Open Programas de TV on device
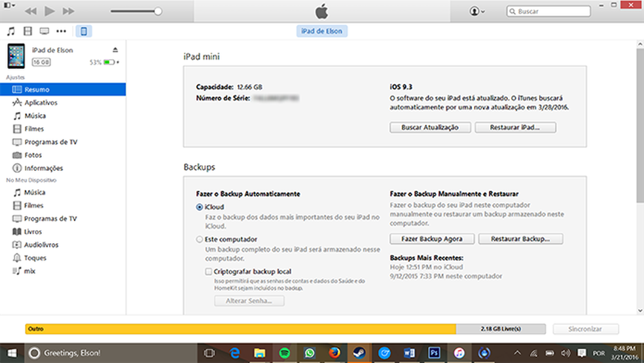This screenshot has width=644, height=363. [63, 218]
